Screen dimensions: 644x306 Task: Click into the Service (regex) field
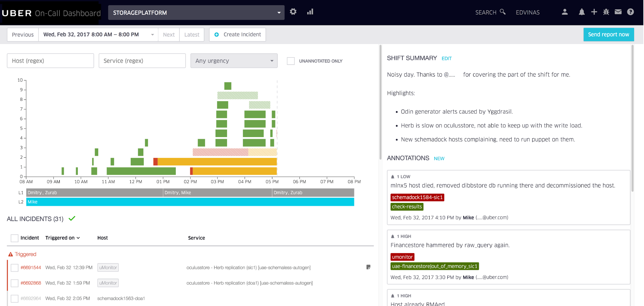[x=142, y=61]
